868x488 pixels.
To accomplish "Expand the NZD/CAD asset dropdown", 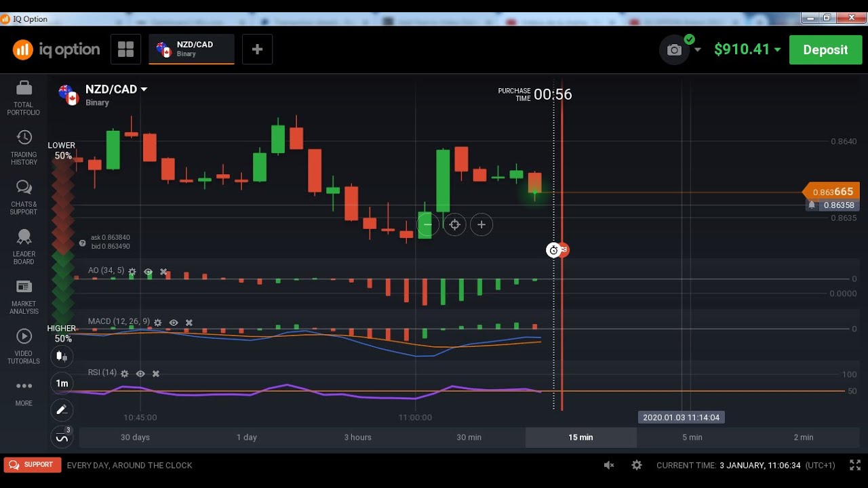I will [x=144, y=89].
